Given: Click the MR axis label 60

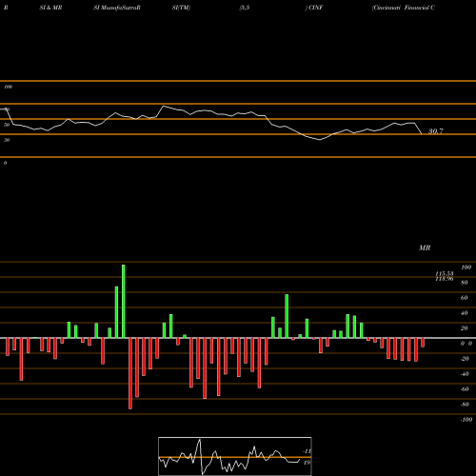Looking at the screenshot, I should tap(464, 298).
